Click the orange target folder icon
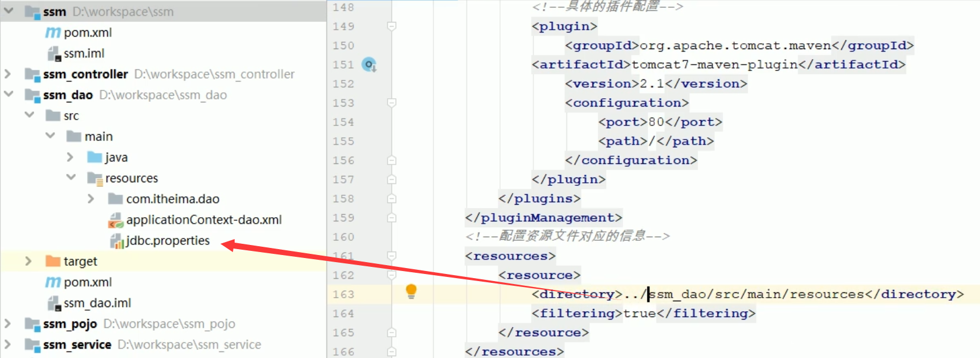This screenshot has width=980, height=358. point(53,261)
